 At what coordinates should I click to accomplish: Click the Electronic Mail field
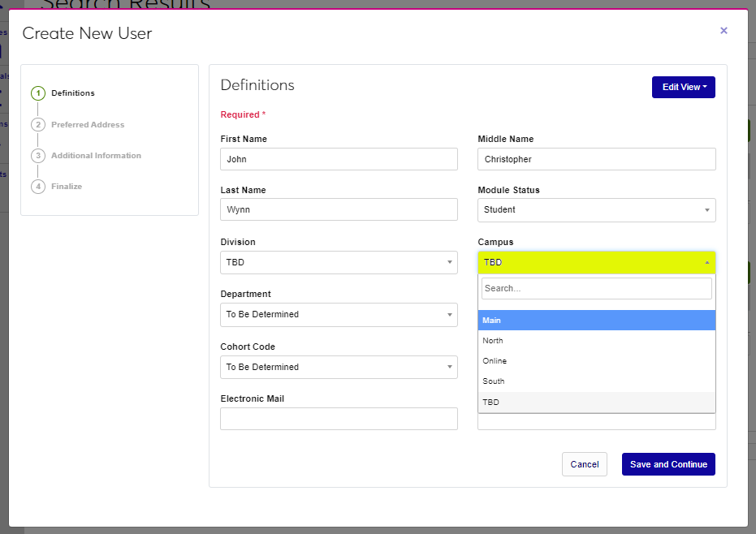[339, 419]
